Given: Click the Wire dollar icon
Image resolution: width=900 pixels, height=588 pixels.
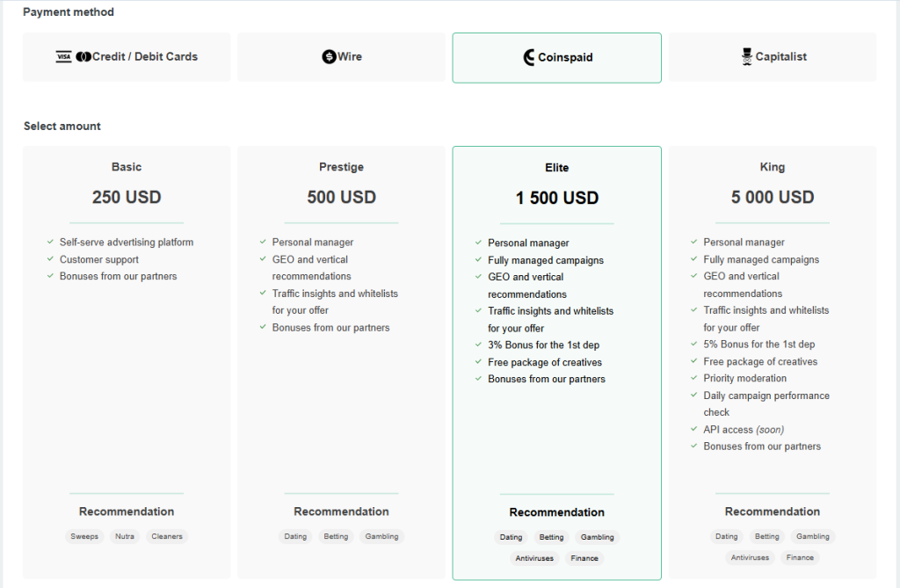Looking at the screenshot, I should (x=330, y=57).
